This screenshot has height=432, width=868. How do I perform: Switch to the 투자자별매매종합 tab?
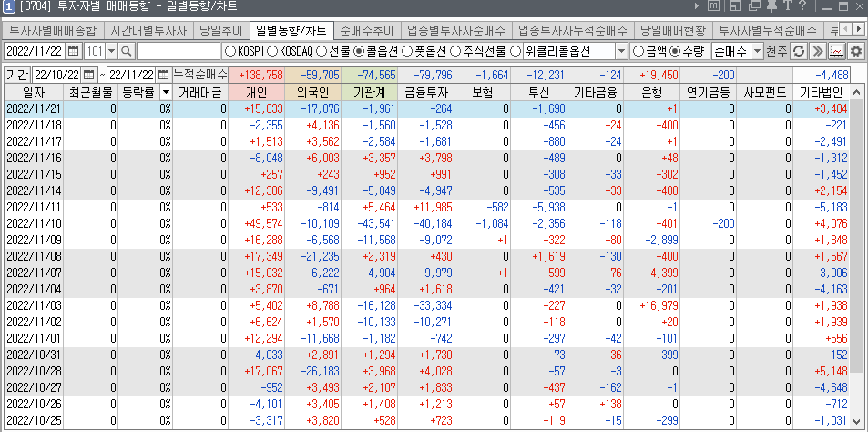point(53,30)
